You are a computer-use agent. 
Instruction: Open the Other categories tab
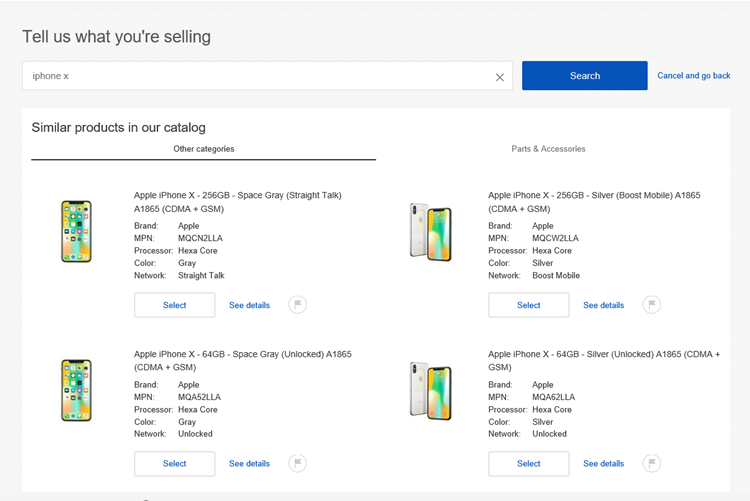tap(203, 149)
